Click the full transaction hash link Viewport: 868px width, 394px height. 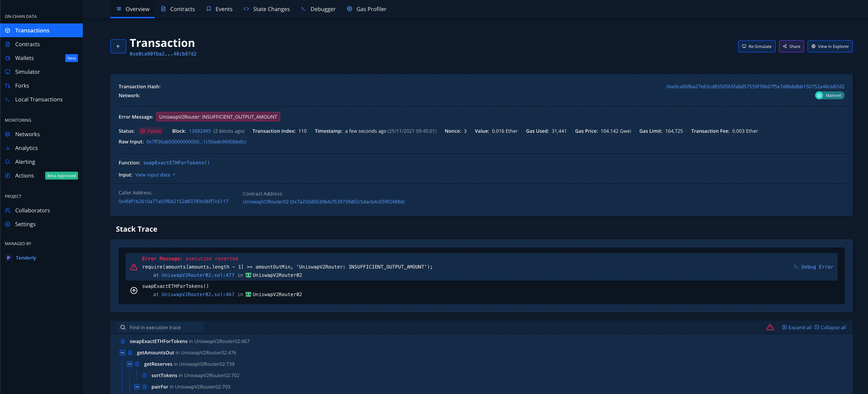(756, 87)
